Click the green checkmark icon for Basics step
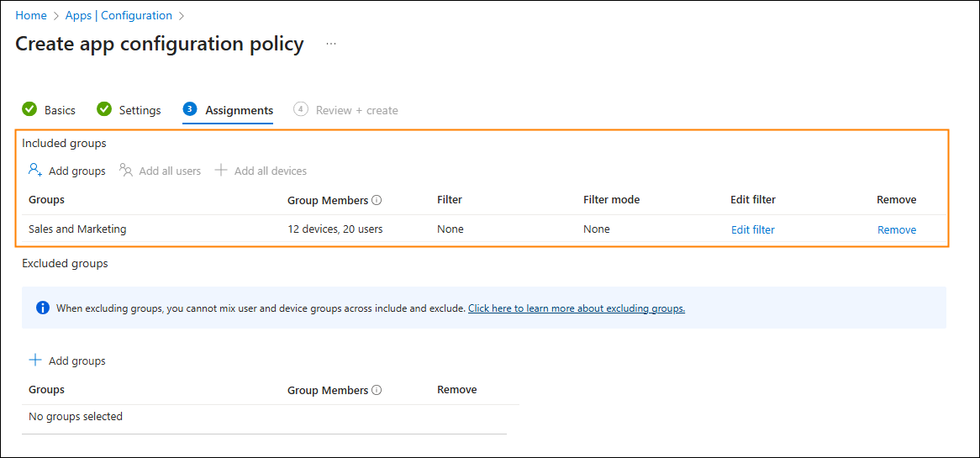 [29, 109]
